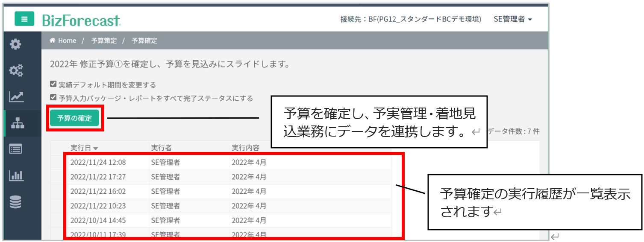The width and height of the screenshot is (644, 242).
Task: Open the list view sidebar icon
Action: [x=16, y=149]
